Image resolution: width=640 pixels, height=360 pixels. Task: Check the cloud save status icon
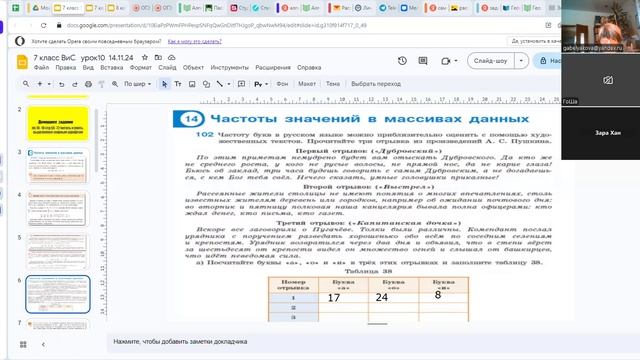tap(171, 58)
